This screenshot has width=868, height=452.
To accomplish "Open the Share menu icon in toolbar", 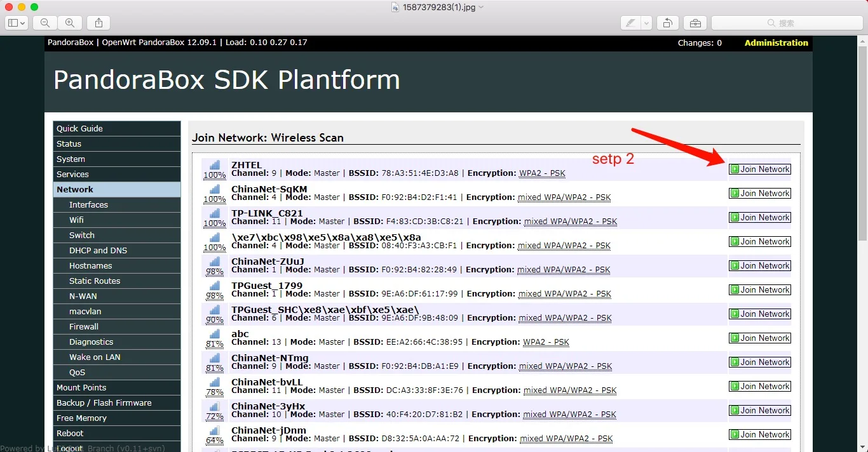I will [98, 23].
